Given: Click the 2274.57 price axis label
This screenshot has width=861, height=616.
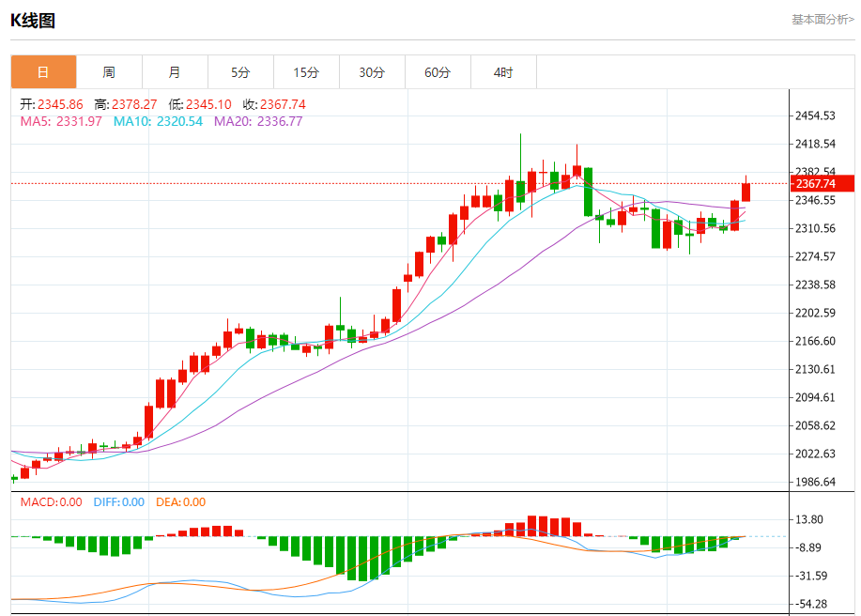Looking at the screenshot, I should [815, 256].
